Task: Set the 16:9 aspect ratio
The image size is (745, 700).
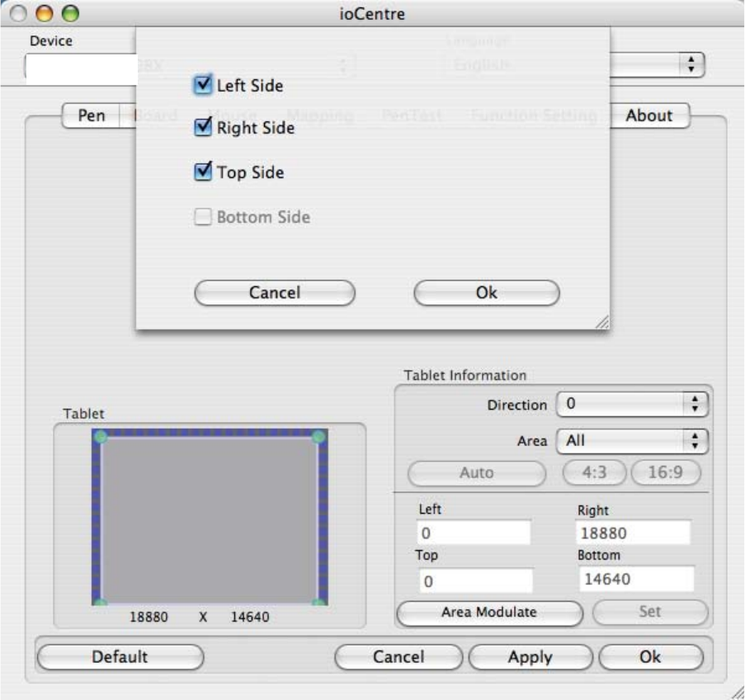Action: (666, 472)
